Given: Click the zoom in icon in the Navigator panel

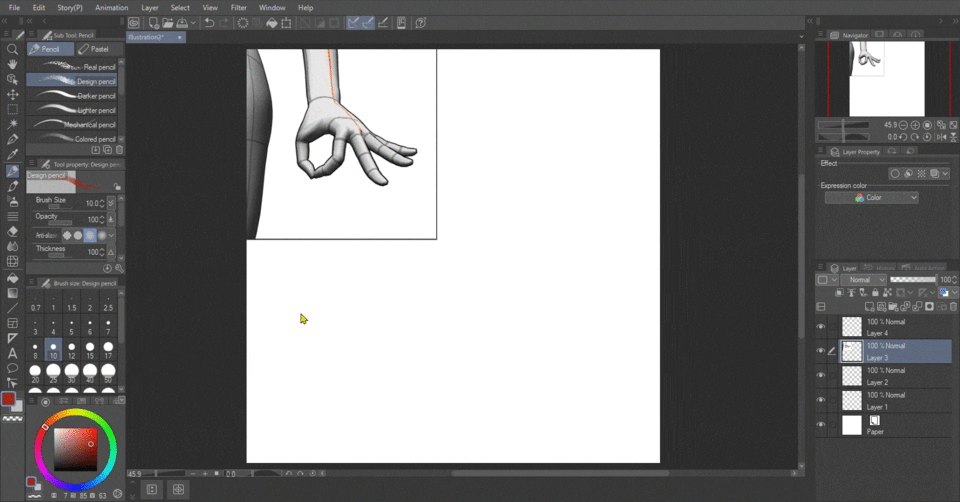Looking at the screenshot, I should click(x=915, y=125).
